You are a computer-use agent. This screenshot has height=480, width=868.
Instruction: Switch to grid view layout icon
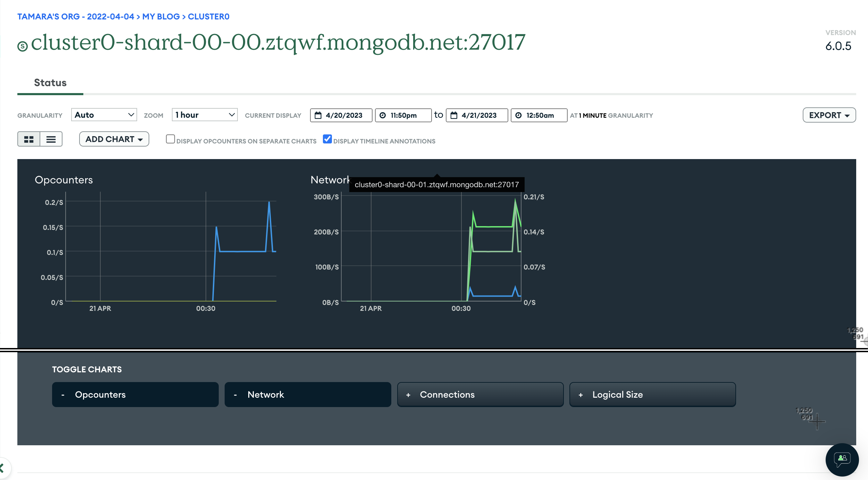pos(29,139)
